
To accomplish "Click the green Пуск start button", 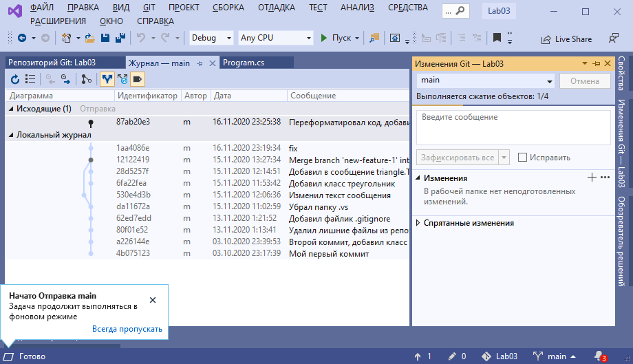I will (x=336, y=38).
